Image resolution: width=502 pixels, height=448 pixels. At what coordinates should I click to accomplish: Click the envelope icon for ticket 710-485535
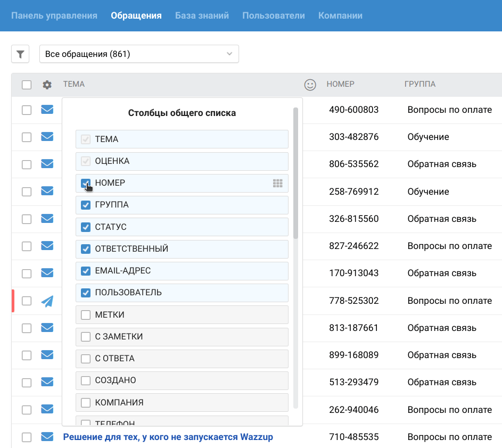pos(47,437)
